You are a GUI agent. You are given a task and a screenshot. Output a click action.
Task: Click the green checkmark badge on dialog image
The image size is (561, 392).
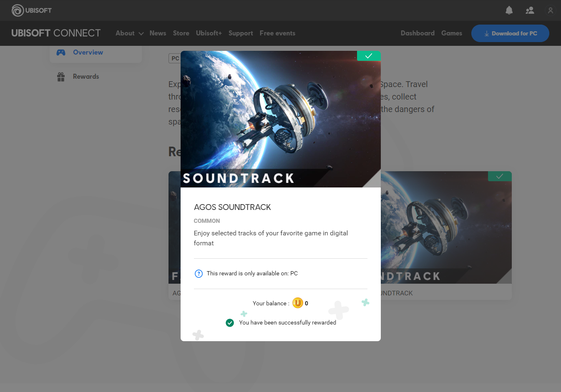click(x=369, y=56)
